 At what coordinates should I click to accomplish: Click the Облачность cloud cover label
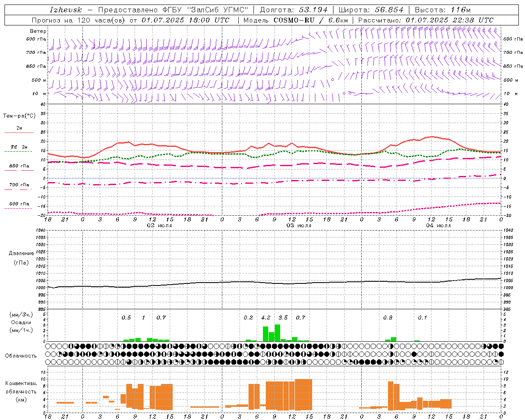21,356
